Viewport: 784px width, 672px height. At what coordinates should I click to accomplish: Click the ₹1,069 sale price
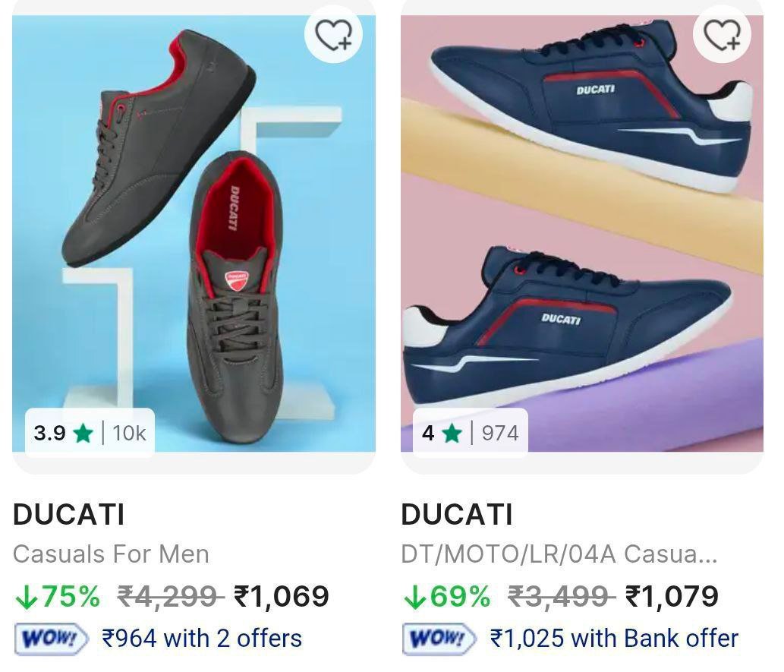[282, 597]
